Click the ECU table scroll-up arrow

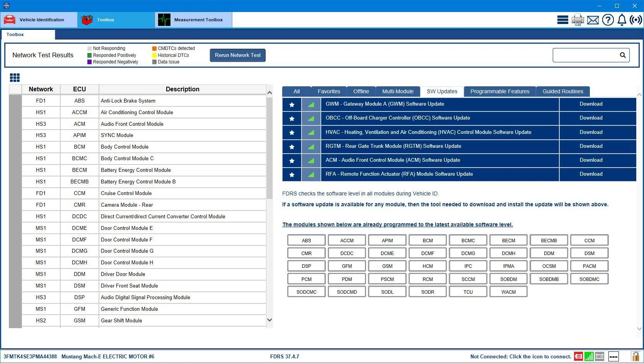click(x=269, y=93)
